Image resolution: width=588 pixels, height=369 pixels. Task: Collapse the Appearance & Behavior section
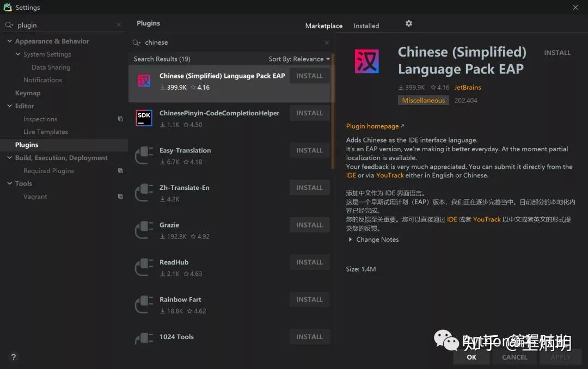9,41
